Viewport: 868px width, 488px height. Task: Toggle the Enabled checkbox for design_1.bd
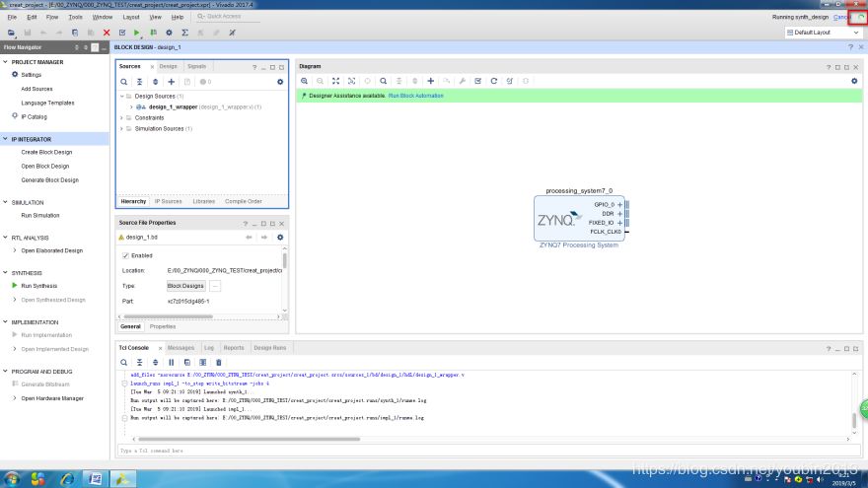click(125, 255)
